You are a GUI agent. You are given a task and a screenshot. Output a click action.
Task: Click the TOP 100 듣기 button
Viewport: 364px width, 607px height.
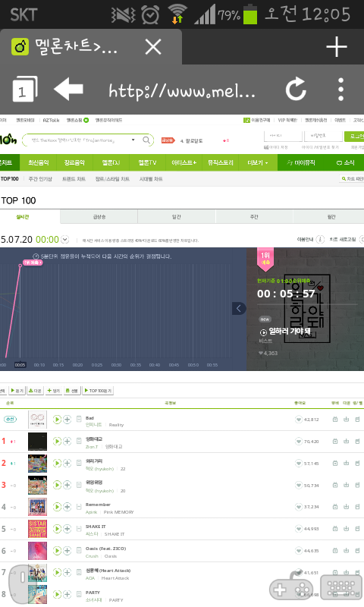click(x=98, y=391)
